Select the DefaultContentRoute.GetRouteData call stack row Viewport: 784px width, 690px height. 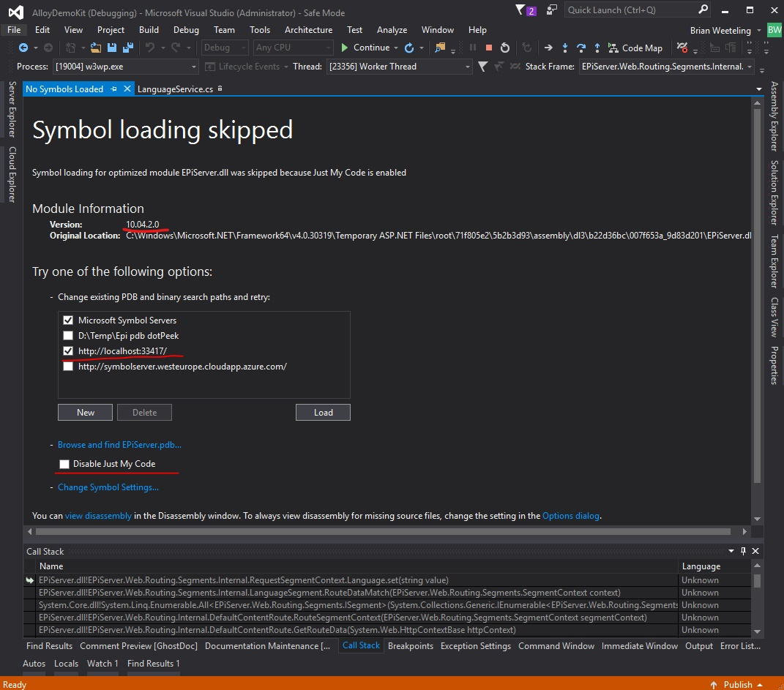pos(387,630)
